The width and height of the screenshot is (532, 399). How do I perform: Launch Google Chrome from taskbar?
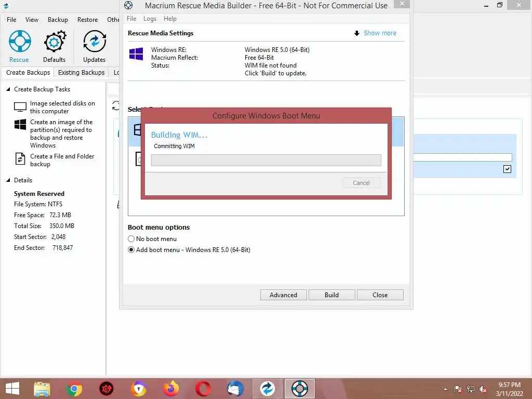pos(74,389)
